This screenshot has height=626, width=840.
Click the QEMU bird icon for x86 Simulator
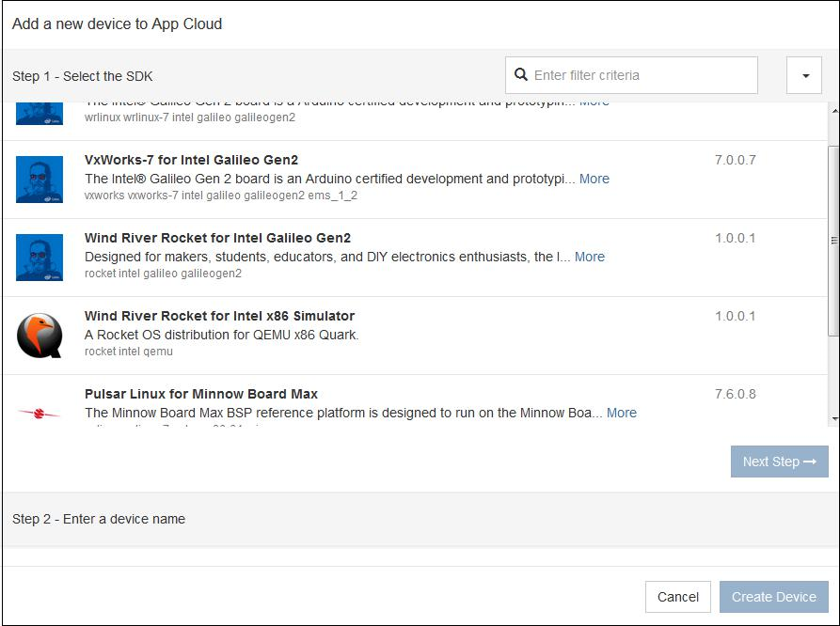click(40, 336)
